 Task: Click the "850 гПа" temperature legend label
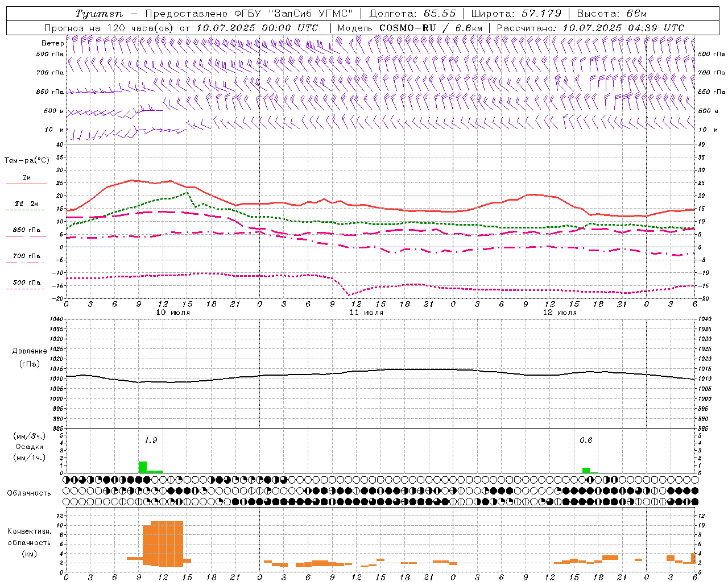(26, 230)
